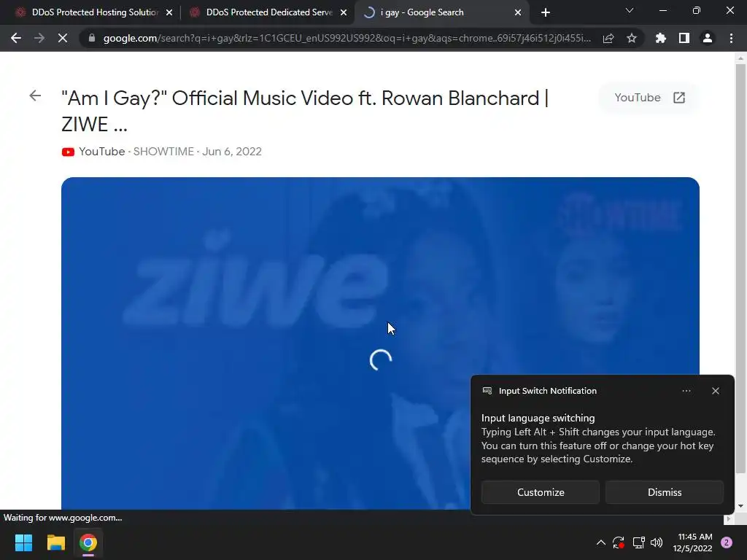
Task: Go back using the browser back arrow
Action: (16, 38)
